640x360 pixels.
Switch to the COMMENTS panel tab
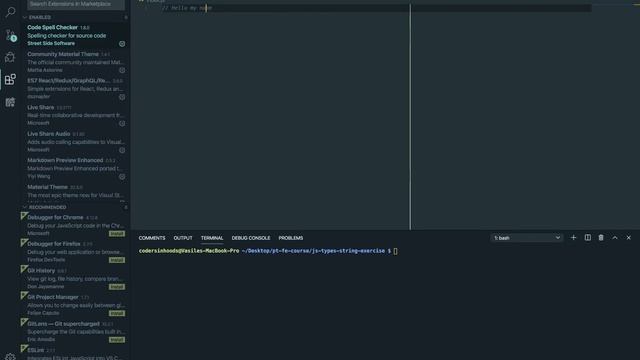click(152, 238)
